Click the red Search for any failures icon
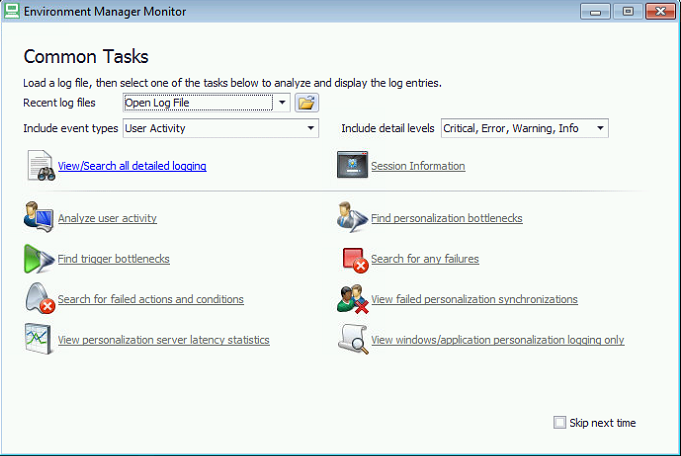 coord(355,260)
